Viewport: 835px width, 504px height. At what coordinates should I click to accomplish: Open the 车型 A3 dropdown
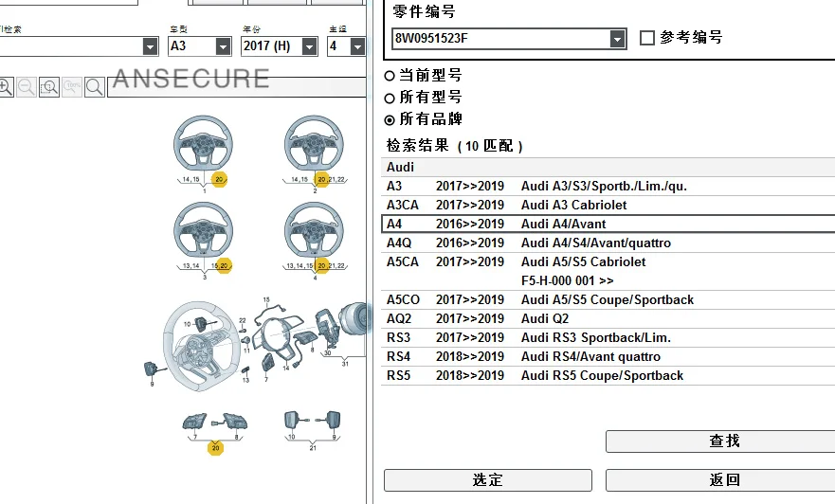click(224, 46)
